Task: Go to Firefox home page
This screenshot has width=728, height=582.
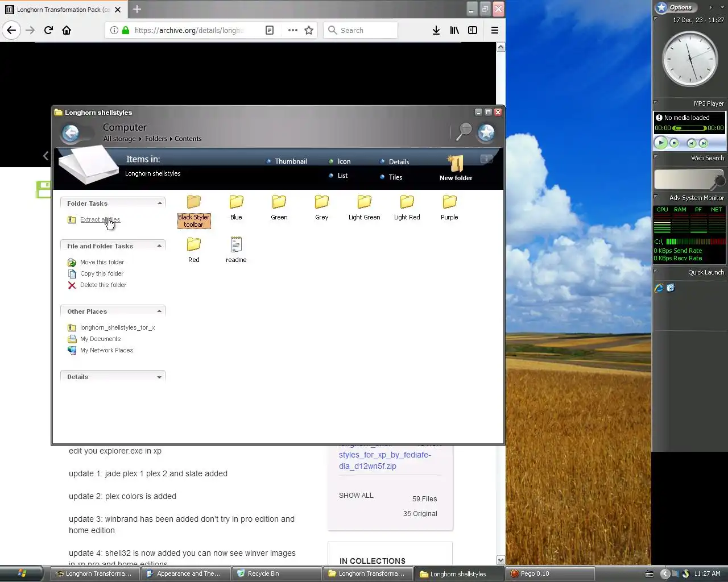Action: 67,30
